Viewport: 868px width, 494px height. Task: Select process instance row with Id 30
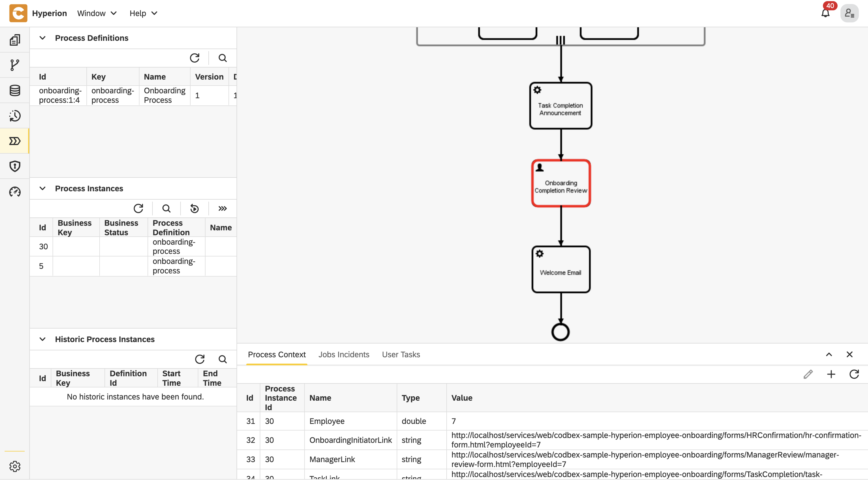point(133,247)
